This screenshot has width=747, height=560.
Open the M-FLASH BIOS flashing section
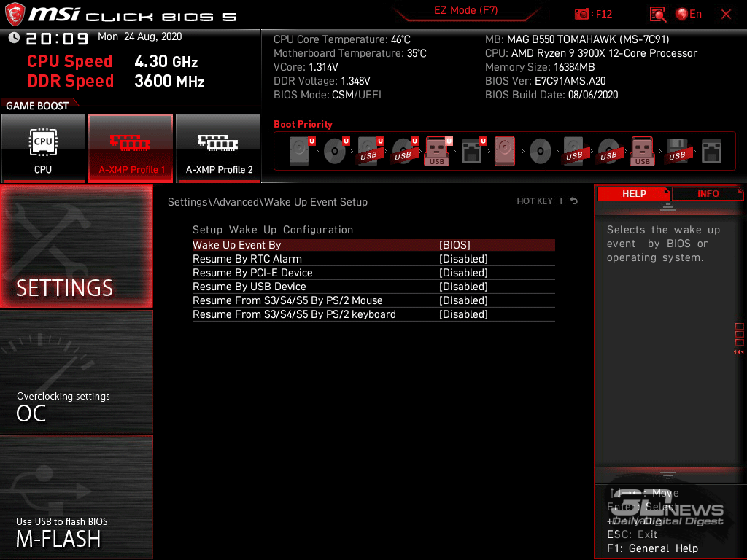coord(76,497)
